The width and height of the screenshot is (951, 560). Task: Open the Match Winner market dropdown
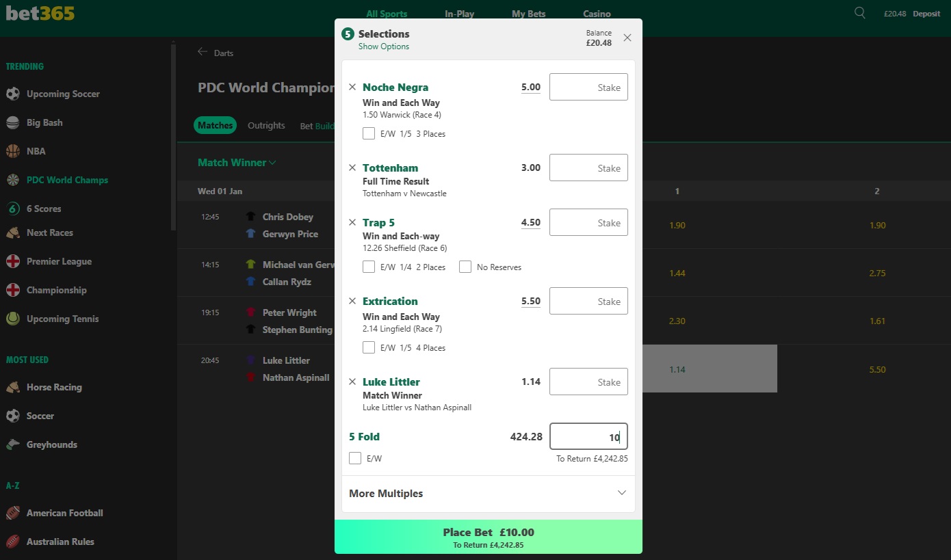pyautogui.click(x=236, y=163)
